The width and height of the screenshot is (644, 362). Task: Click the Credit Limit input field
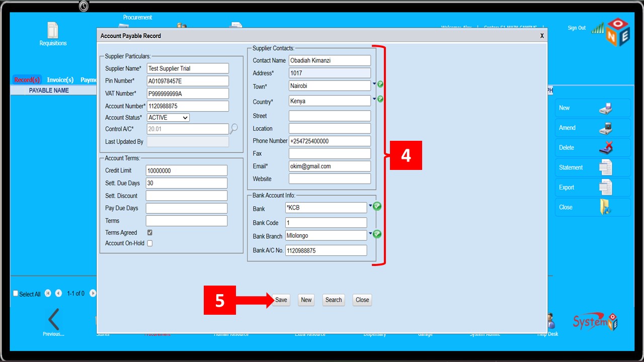(186, 171)
